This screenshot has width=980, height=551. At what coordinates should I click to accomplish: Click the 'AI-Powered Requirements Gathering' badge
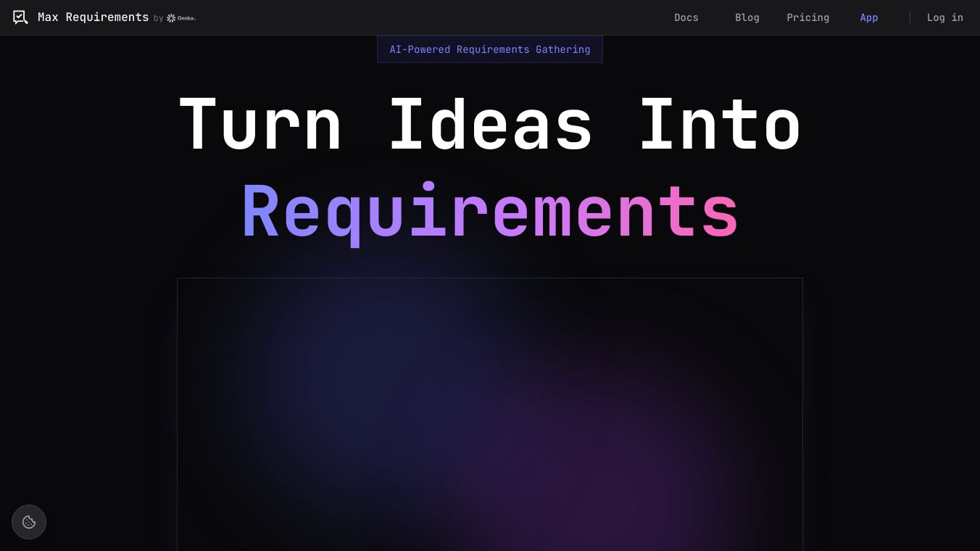coord(490,49)
